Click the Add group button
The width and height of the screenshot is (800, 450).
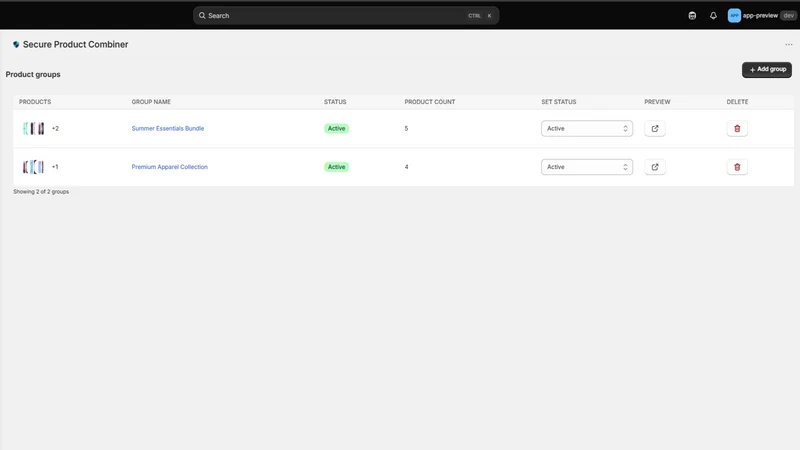767,69
